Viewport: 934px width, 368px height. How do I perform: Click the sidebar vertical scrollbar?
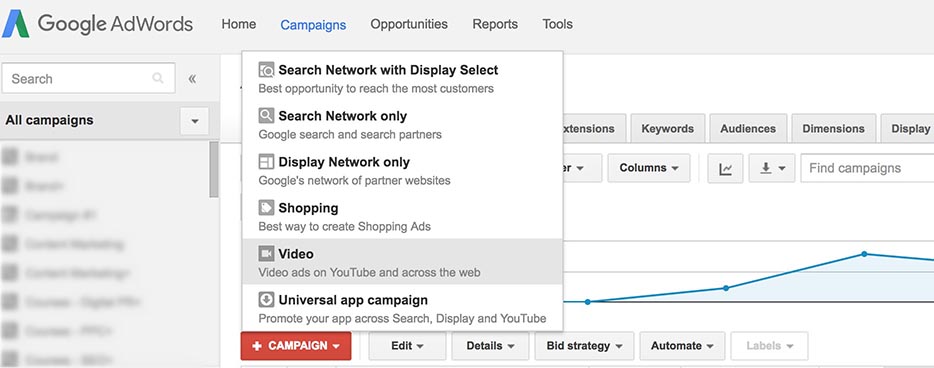coord(214,170)
